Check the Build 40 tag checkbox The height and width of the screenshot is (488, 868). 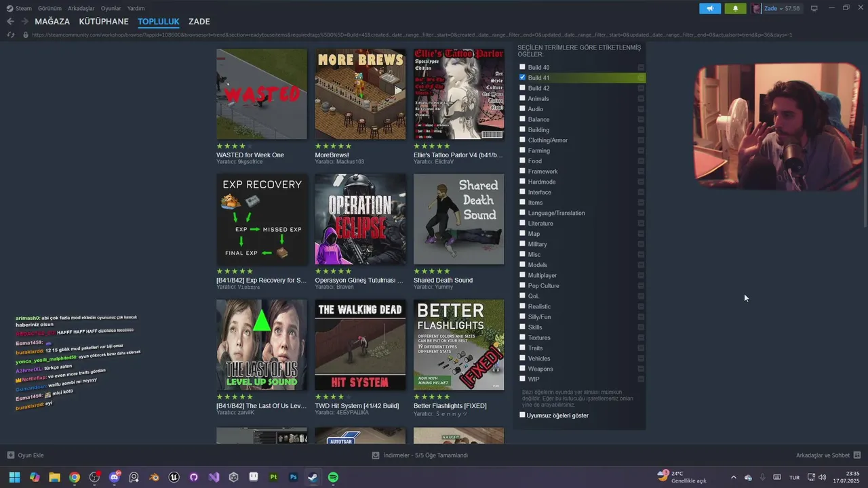[522, 67]
